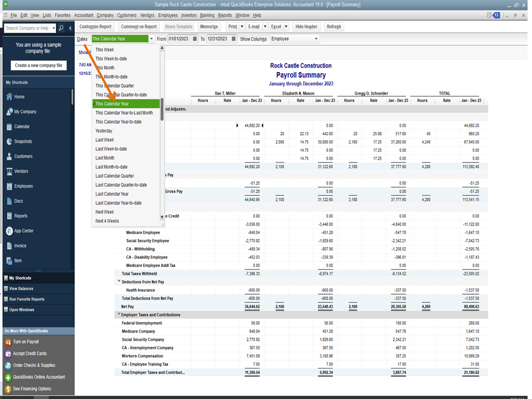
Task: Open Snapshots shortcut icon
Action: (x=9, y=141)
